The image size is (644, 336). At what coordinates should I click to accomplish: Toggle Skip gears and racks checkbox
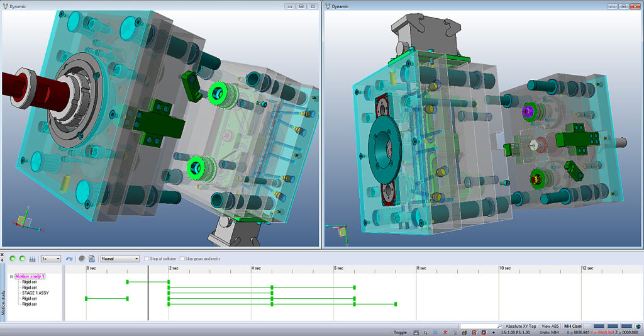pyautogui.click(x=182, y=259)
